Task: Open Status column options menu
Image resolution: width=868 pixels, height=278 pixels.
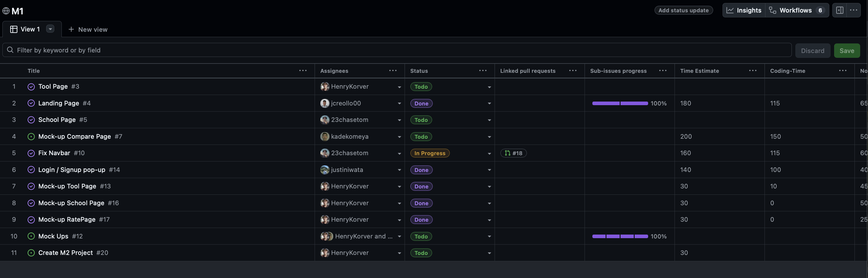Action: (483, 71)
